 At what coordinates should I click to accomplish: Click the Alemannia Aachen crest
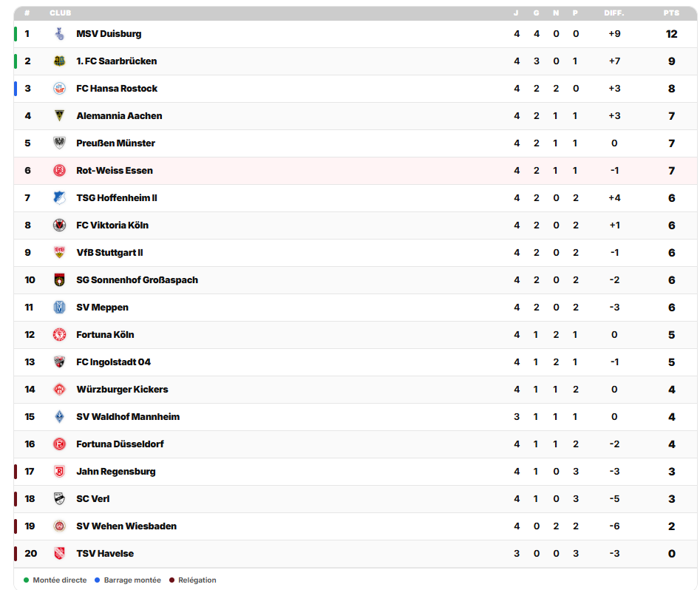pos(59,115)
